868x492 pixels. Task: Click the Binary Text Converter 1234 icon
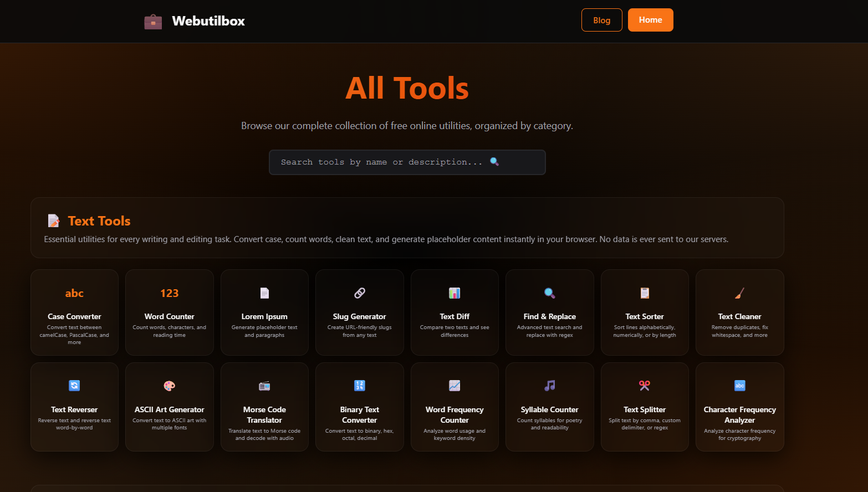pos(360,386)
